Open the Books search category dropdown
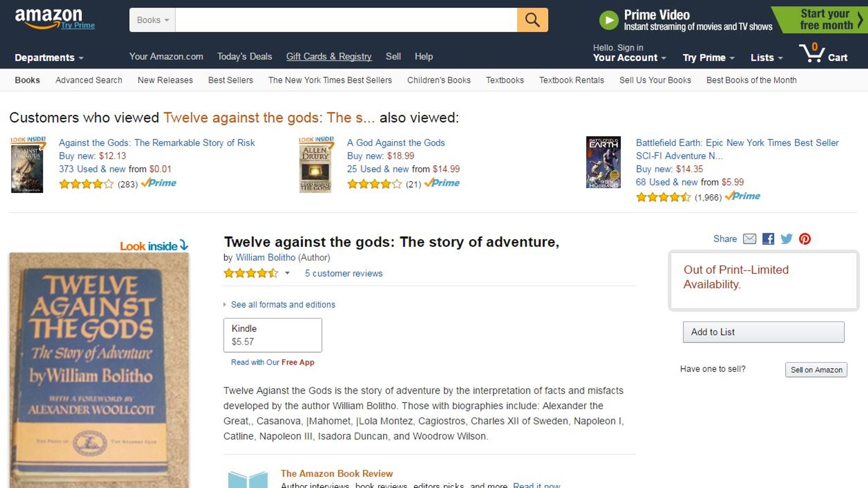868x488 pixels. tap(152, 20)
